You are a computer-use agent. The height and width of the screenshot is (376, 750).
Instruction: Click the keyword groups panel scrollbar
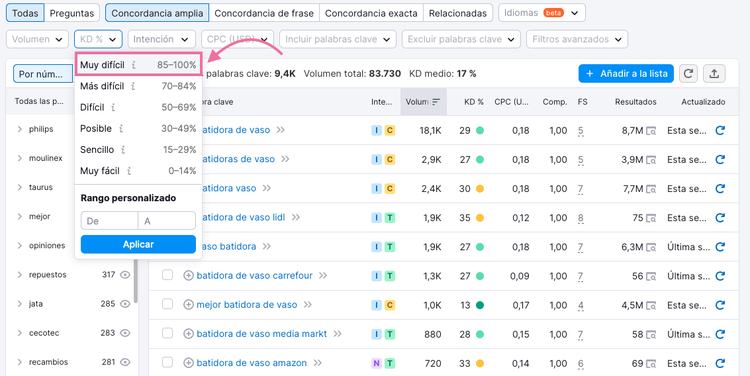pyautogui.click(x=136, y=281)
